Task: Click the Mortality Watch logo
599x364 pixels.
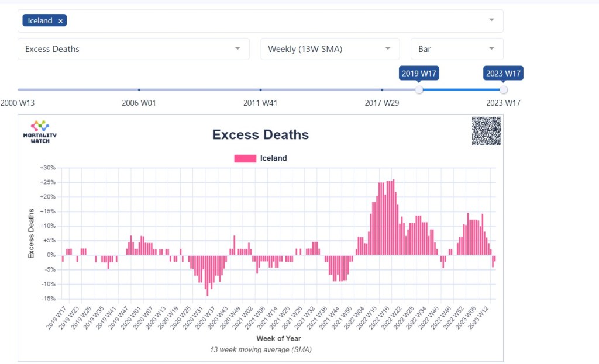Action: 40,132
